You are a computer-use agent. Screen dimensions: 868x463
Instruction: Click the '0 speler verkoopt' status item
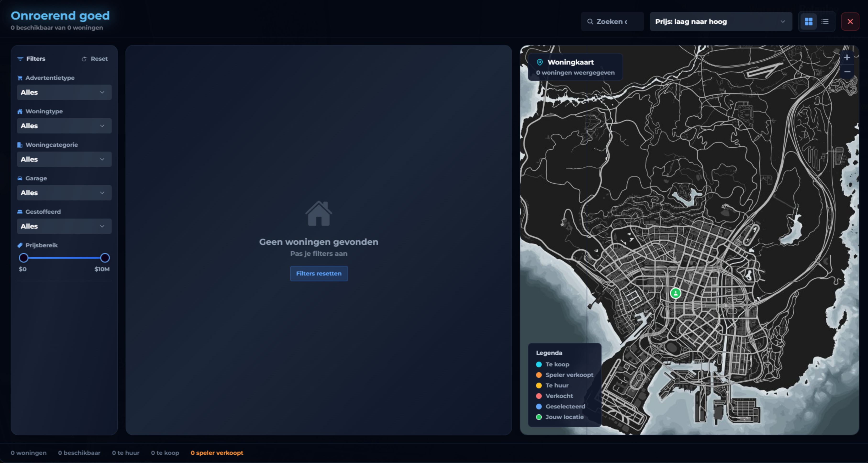217,452
